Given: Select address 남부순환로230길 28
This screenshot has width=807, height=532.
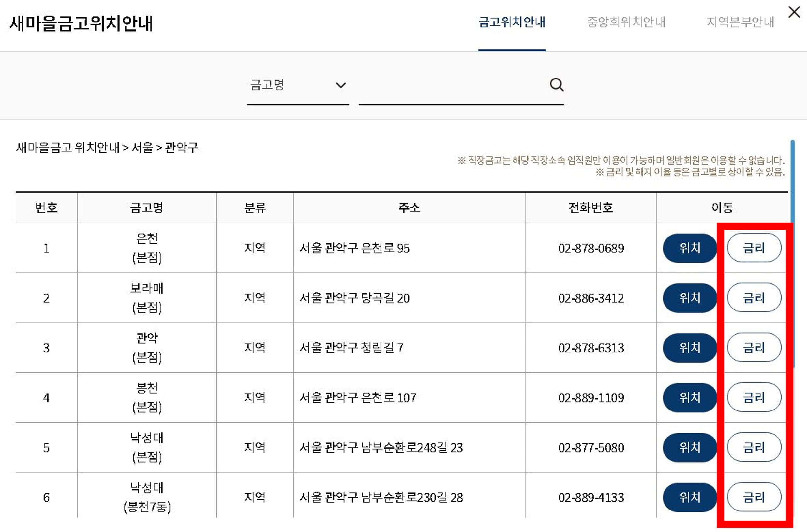Looking at the screenshot, I should click(412, 497).
